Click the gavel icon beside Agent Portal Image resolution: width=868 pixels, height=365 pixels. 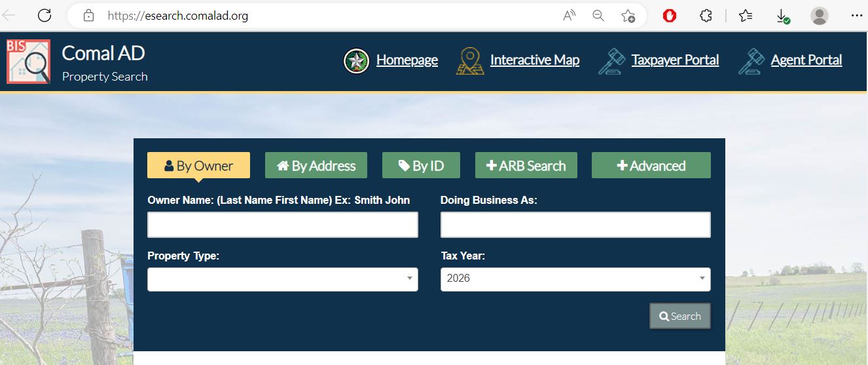pyautogui.click(x=751, y=61)
